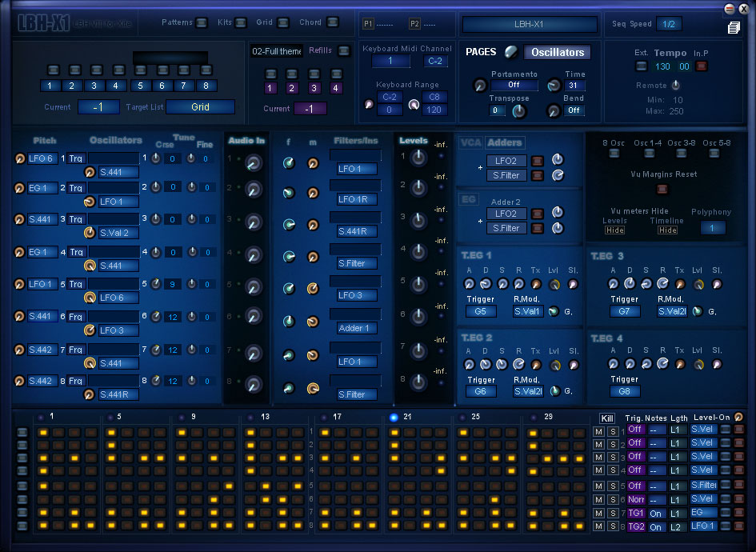Open the Target List Grid selector
This screenshot has width=756, height=552.
[200, 106]
